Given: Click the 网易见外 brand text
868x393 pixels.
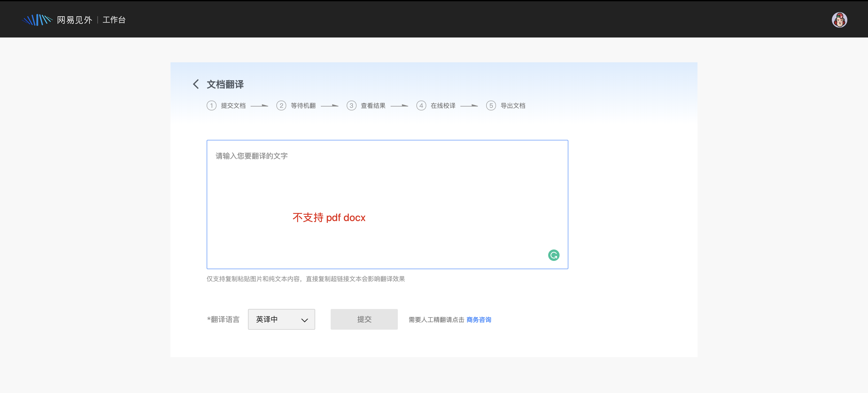Looking at the screenshot, I should pos(74,20).
